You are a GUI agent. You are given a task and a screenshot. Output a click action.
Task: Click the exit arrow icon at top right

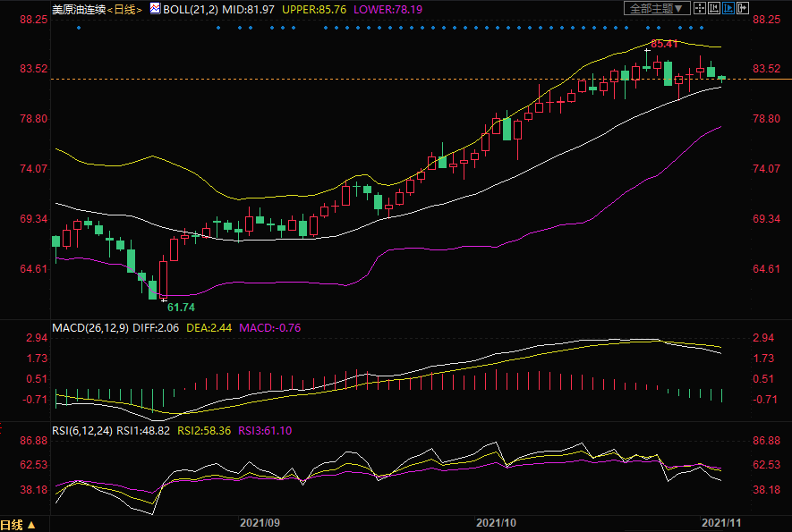[x=743, y=8]
